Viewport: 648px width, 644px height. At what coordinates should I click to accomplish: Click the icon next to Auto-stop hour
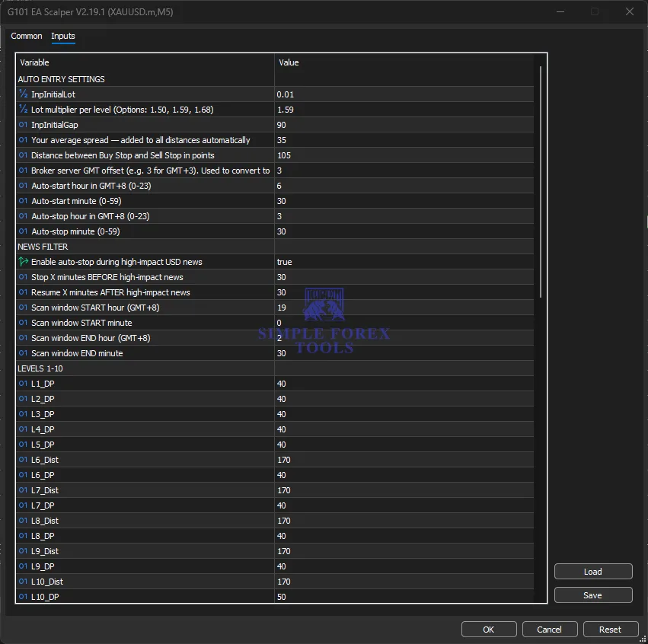(23, 216)
